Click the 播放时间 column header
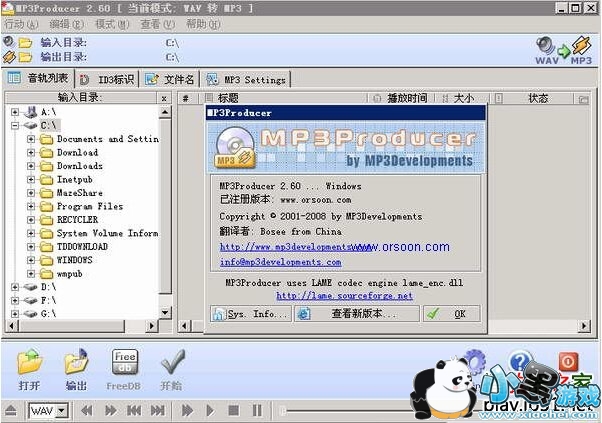The image size is (602, 423). [x=401, y=98]
